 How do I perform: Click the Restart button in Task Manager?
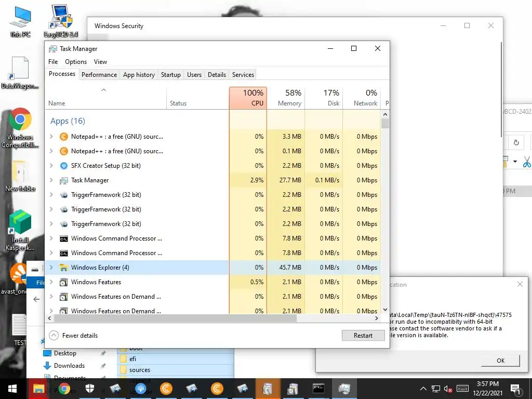363,336
